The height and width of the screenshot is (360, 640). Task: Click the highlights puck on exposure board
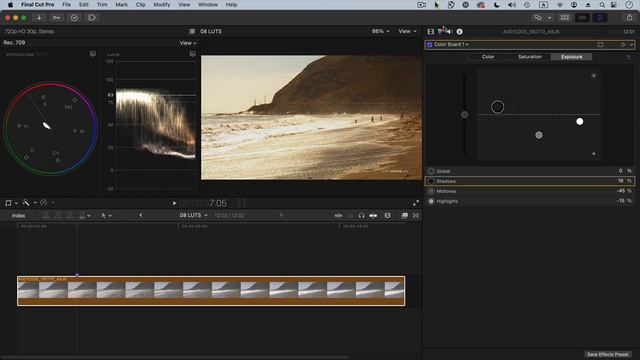click(x=580, y=121)
